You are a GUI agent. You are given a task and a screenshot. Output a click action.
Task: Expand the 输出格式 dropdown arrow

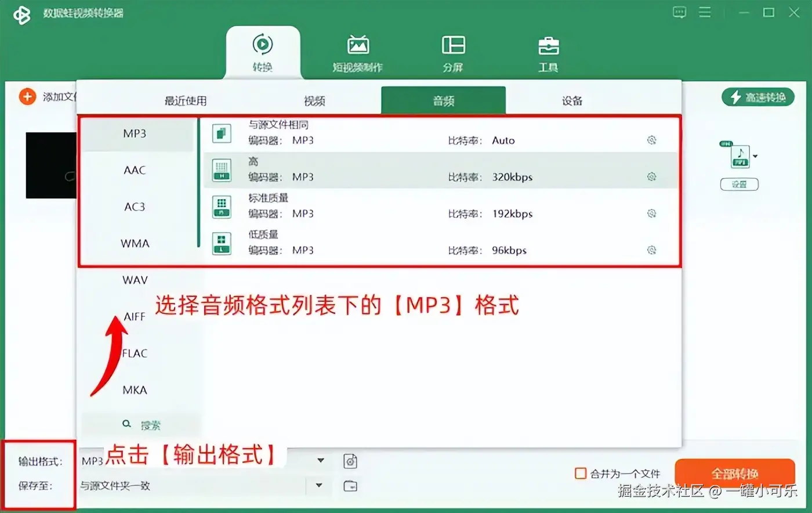coord(320,461)
